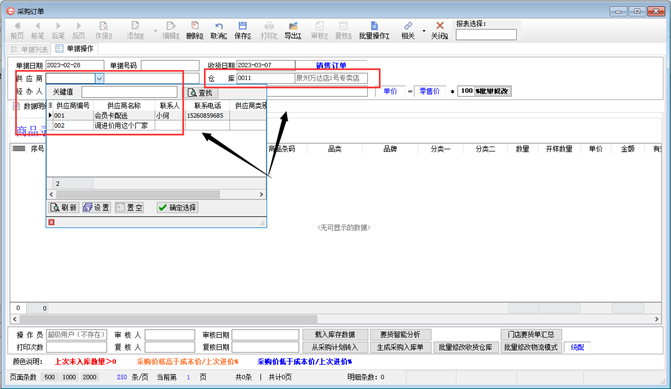Click the 统配 link

point(577,347)
